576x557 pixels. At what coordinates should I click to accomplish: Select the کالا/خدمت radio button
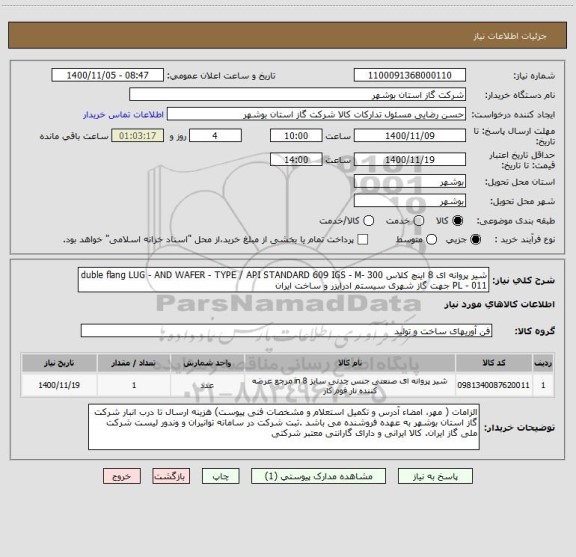click(368, 221)
